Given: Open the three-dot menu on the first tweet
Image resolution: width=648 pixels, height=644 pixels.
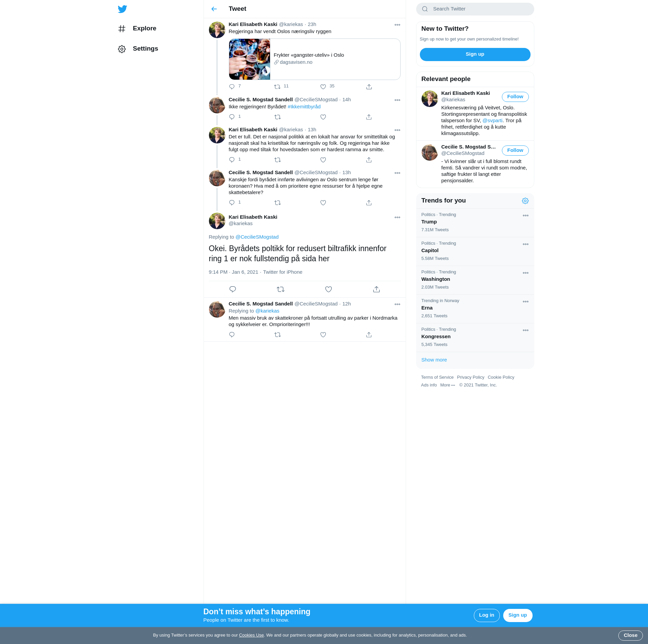Looking at the screenshot, I should (397, 25).
